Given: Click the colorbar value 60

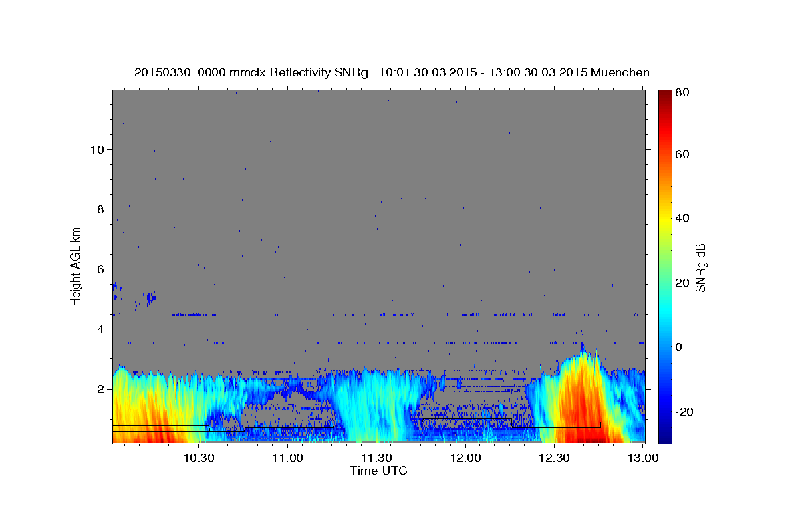Looking at the screenshot, I should 682,154.
